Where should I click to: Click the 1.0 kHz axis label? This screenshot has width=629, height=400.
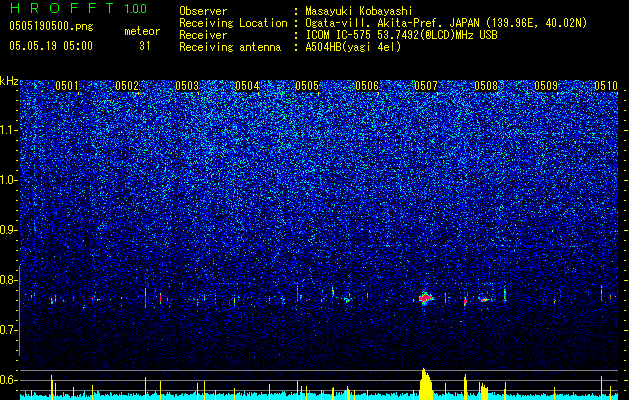(8, 181)
